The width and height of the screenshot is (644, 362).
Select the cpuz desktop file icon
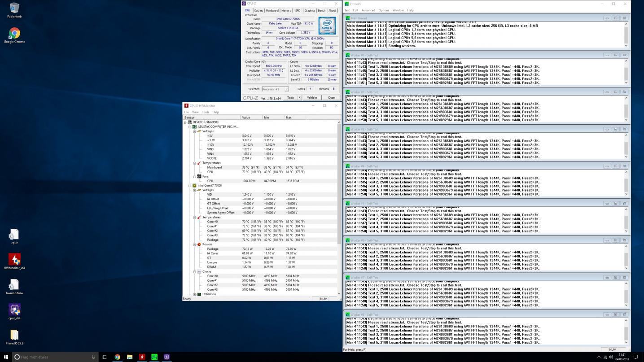(x=14, y=237)
